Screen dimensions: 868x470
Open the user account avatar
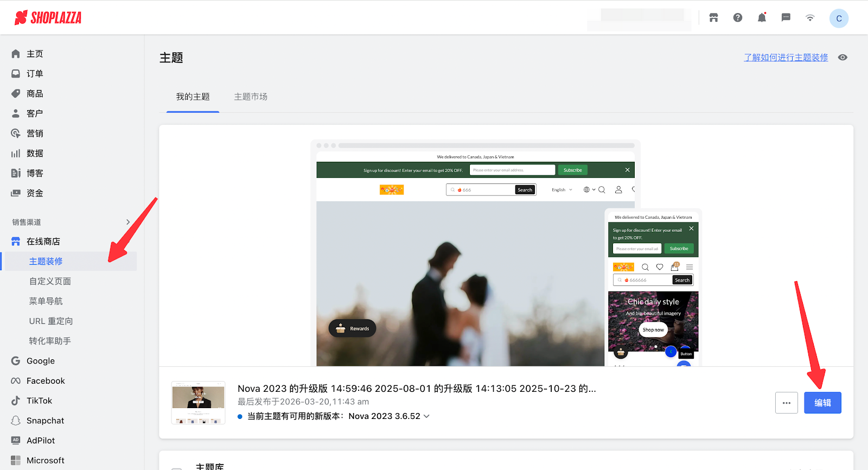(839, 18)
